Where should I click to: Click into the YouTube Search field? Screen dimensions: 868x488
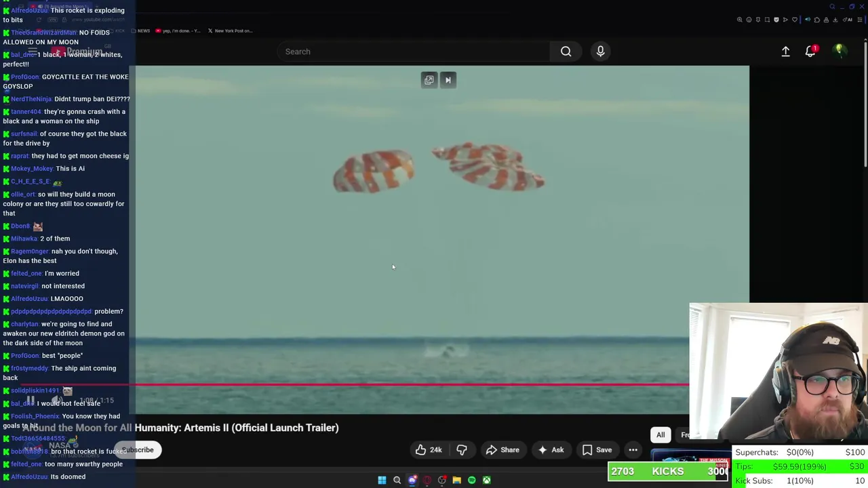[x=414, y=52]
